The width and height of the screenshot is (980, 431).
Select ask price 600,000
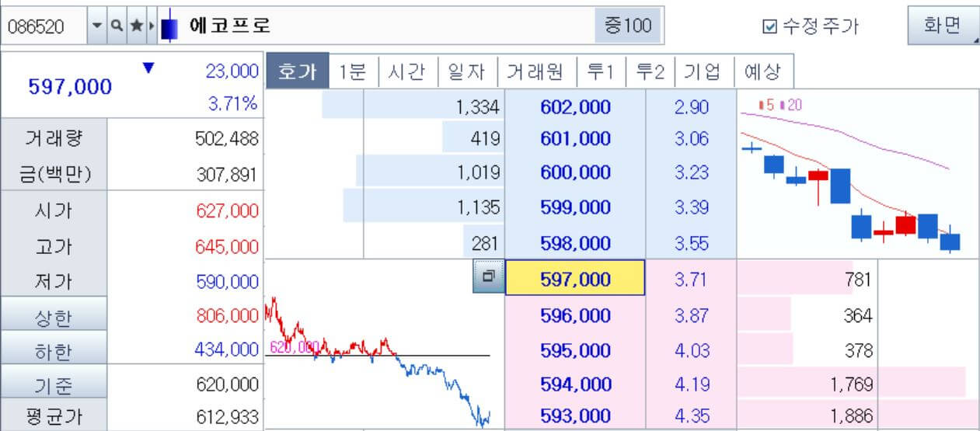pyautogui.click(x=575, y=172)
